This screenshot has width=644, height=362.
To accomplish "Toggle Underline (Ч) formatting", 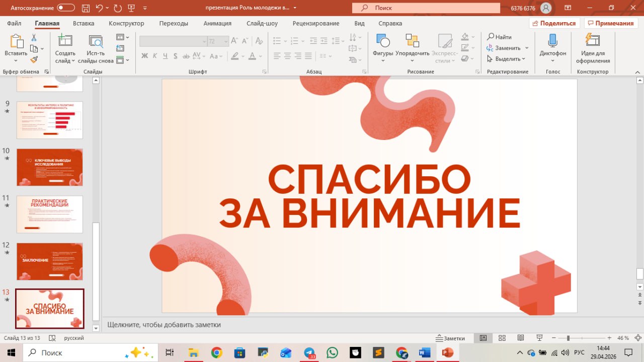I will 166,56.
